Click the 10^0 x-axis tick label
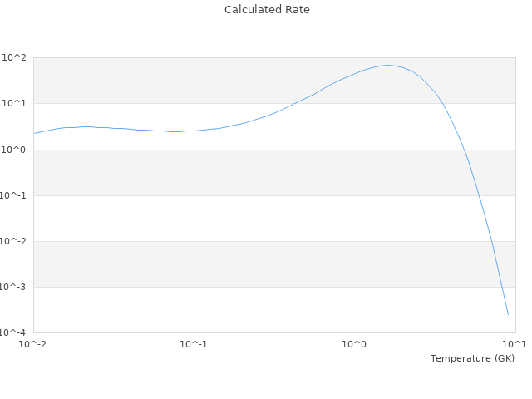Viewport: 532px width, 399px height. tap(355, 344)
